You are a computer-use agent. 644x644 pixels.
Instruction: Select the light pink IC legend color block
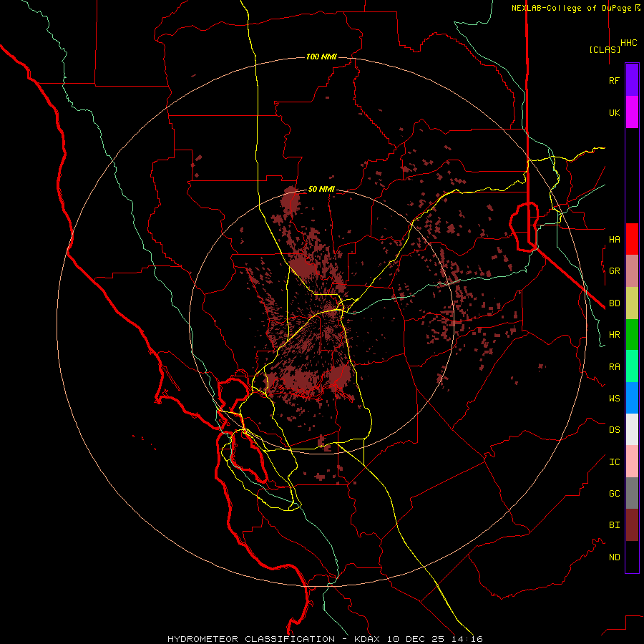[x=632, y=462]
